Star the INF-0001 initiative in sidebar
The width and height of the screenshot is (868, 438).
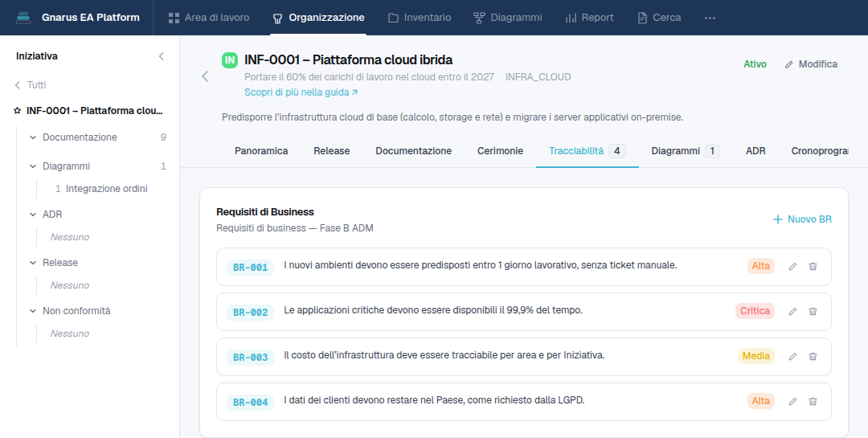(17, 111)
